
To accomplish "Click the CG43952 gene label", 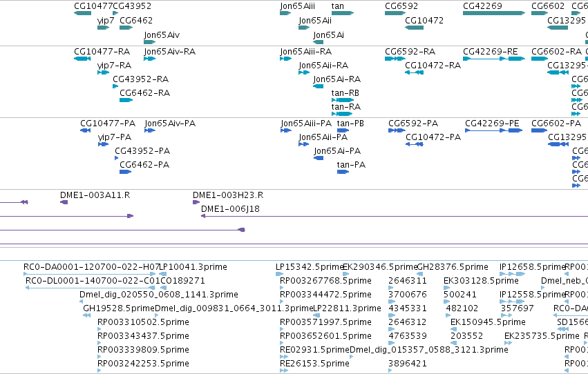I will tap(132, 6).
